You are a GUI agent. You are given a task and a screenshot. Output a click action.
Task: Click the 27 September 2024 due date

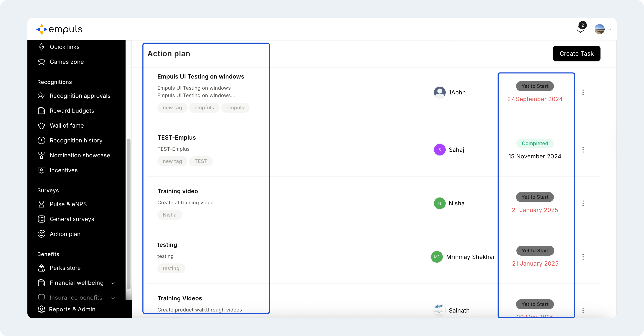[x=535, y=99]
